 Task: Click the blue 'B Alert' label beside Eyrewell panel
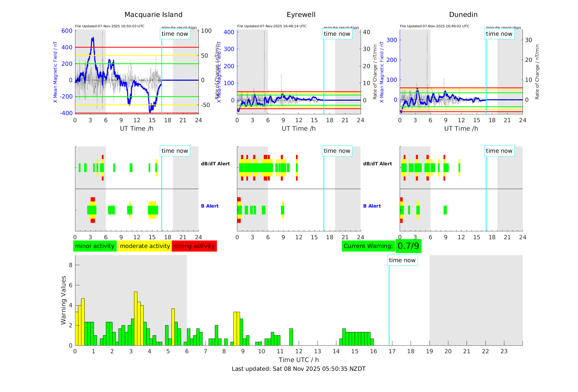tap(372, 206)
